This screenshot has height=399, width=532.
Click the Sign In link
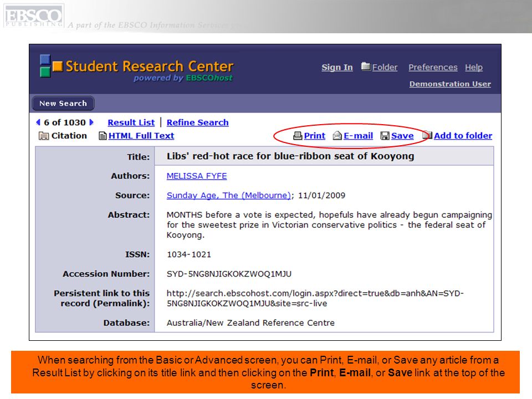337,68
